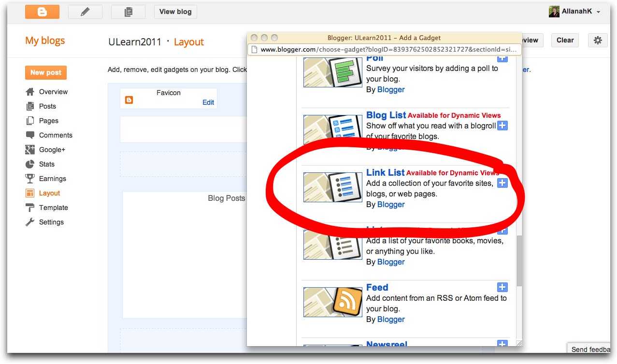Click the Stats pie chart icon
The height and width of the screenshot is (364, 617).
point(30,164)
